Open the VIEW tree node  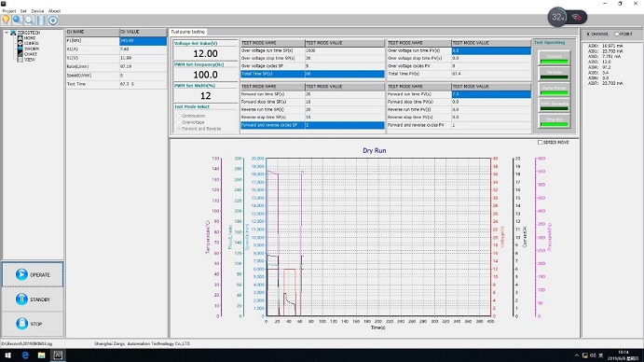(x=30, y=59)
